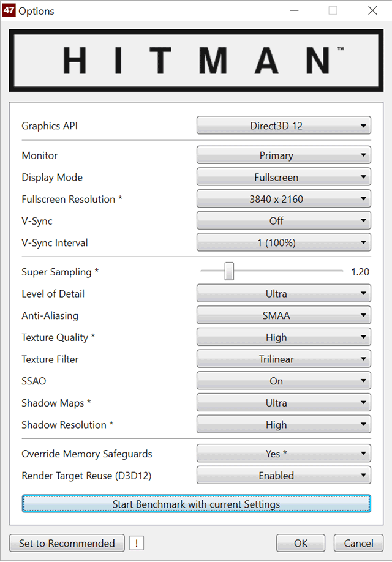Change Display Mode from Fullscreen

click(284, 177)
